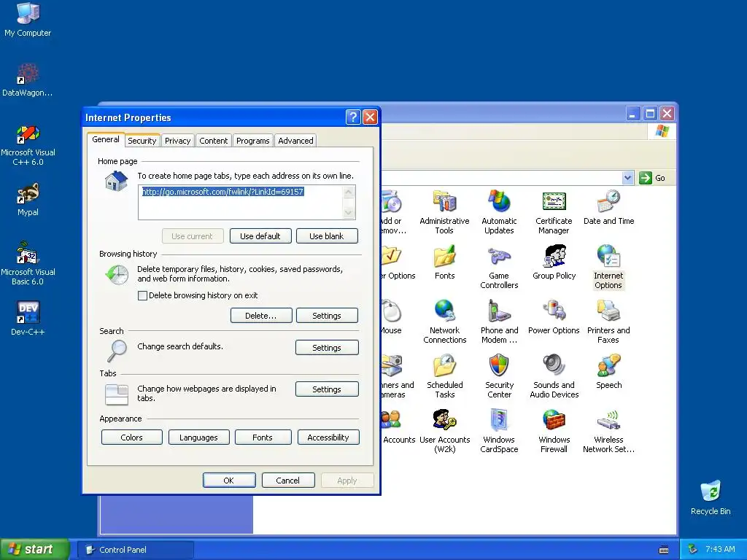The height and width of the screenshot is (560, 747).
Task: Click home page box scroll down arrow
Action: [x=349, y=212]
